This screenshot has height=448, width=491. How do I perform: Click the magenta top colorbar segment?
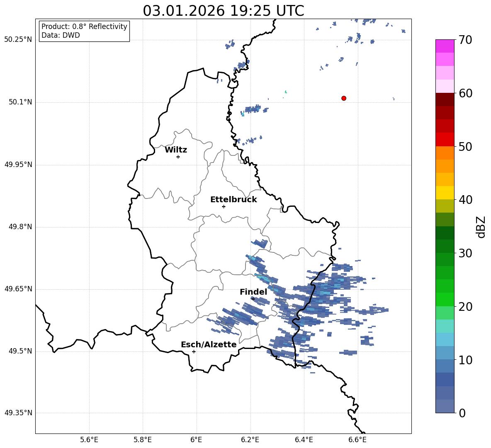pos(445,46)
